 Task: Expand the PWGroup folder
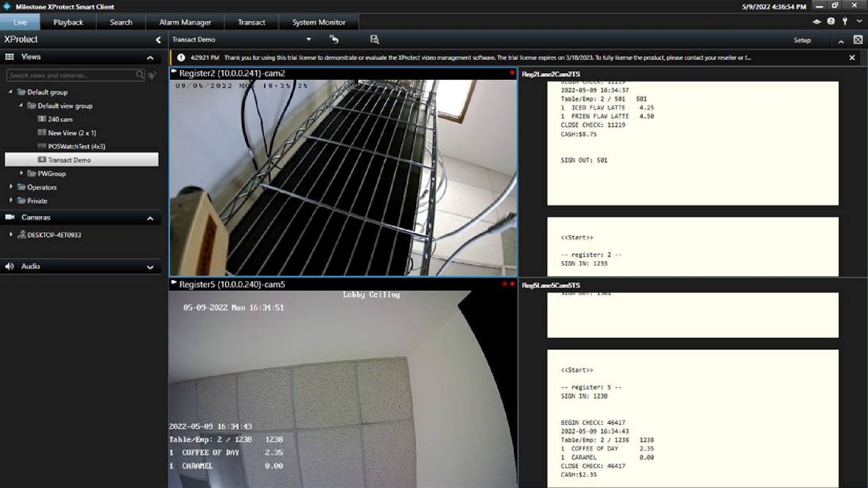21,173
